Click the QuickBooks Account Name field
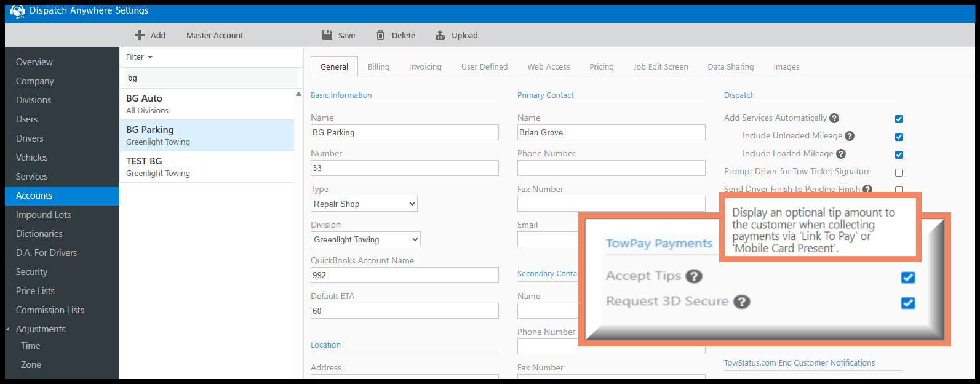 405,275
